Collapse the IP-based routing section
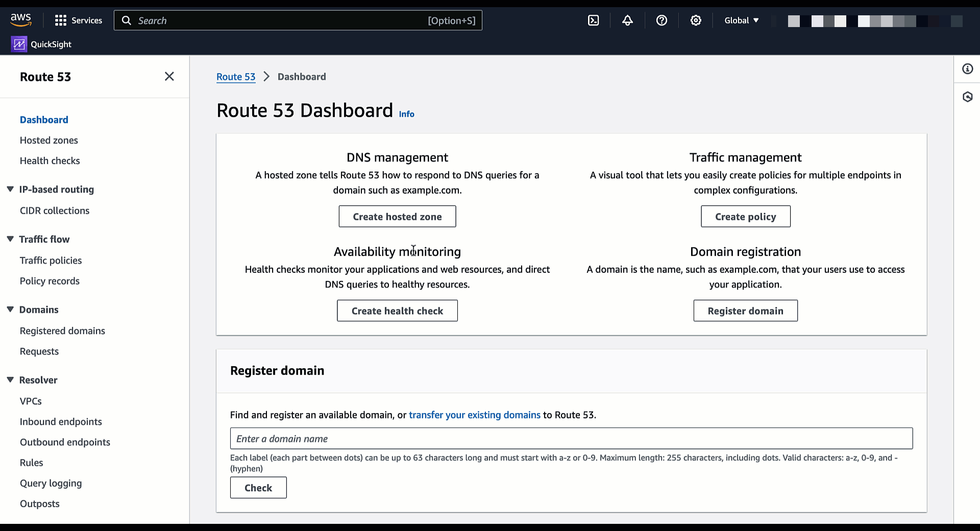 pos(10,189)
